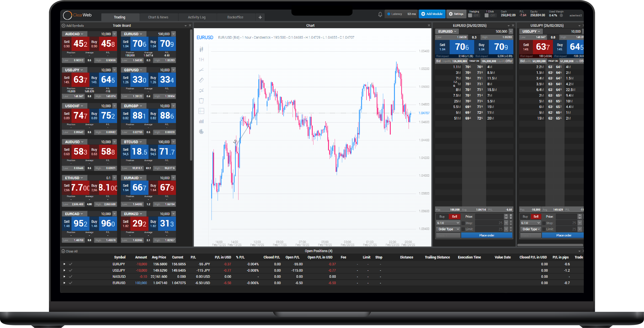Open the bar chart volume icon
The height and width of the screenshot is (328, 644).
coord(201,122)
